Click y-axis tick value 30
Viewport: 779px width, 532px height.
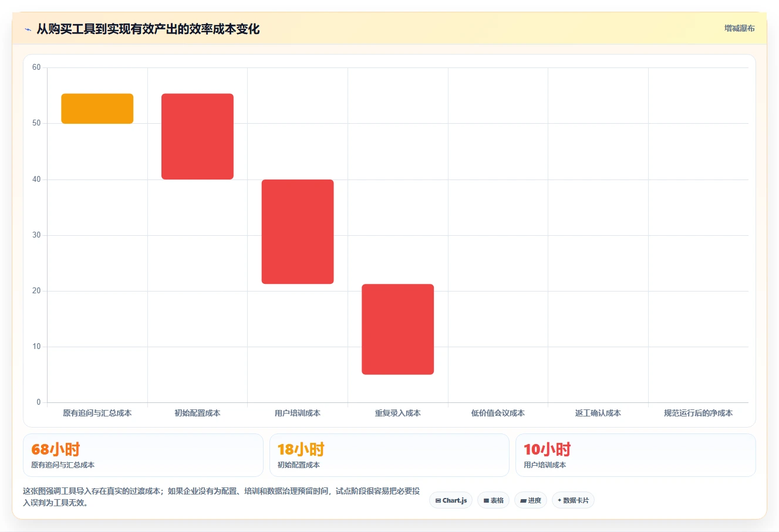pyautogui.click(x=36, y=235)
